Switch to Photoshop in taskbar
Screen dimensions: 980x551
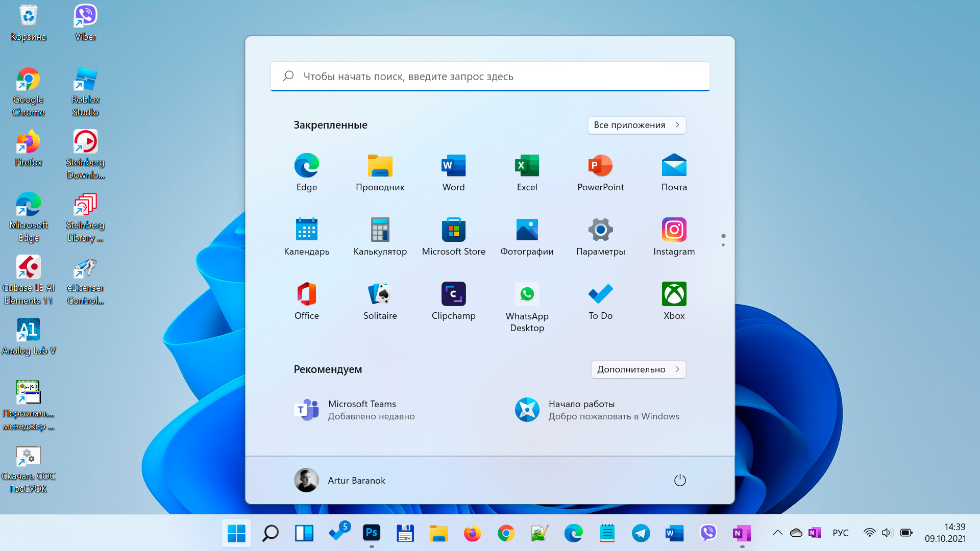click(x=371, y=533)
